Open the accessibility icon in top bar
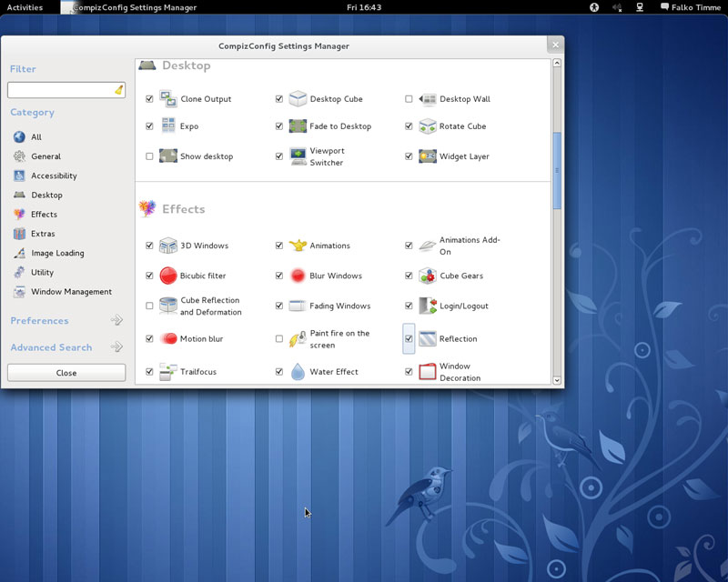The height and width of the screenshot is (582, 728). point(594,7)
